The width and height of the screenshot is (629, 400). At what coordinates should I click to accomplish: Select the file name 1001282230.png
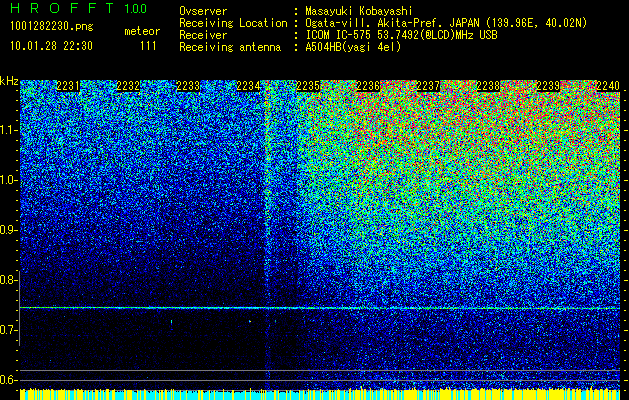(52, 27)
